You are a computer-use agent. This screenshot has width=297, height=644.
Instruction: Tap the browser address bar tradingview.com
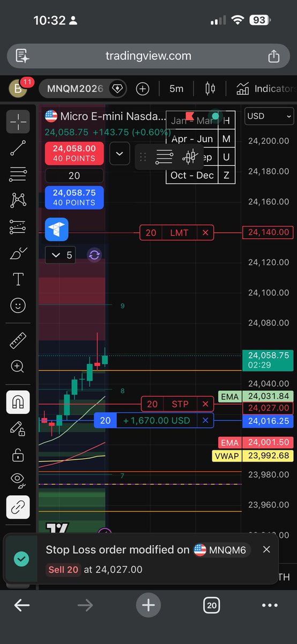click(x=148, y=56)
